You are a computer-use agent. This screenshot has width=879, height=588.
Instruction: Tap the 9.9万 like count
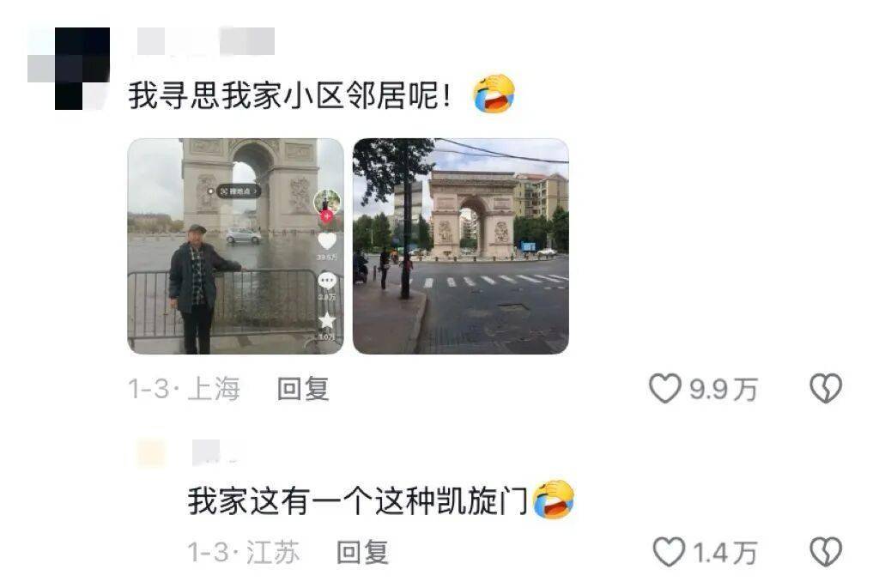pos(723,389)
